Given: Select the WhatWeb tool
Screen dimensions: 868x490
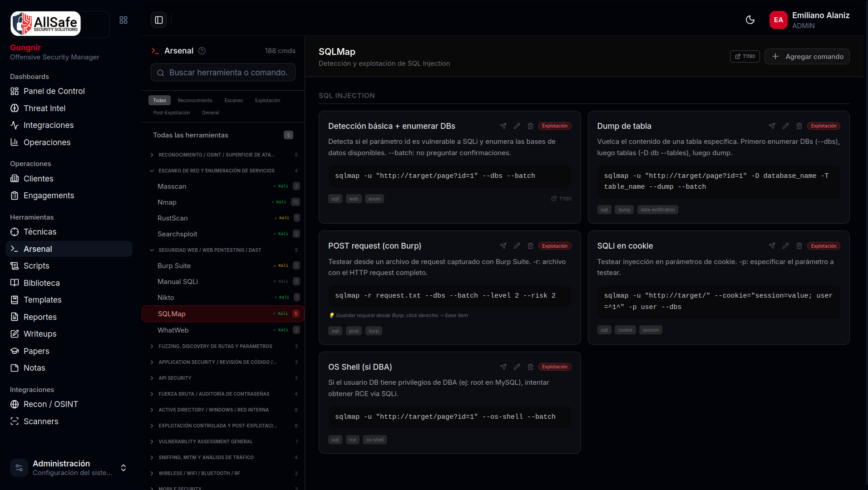Looking at the screenshot, I should pyautogui.click(x=223, y=330).
